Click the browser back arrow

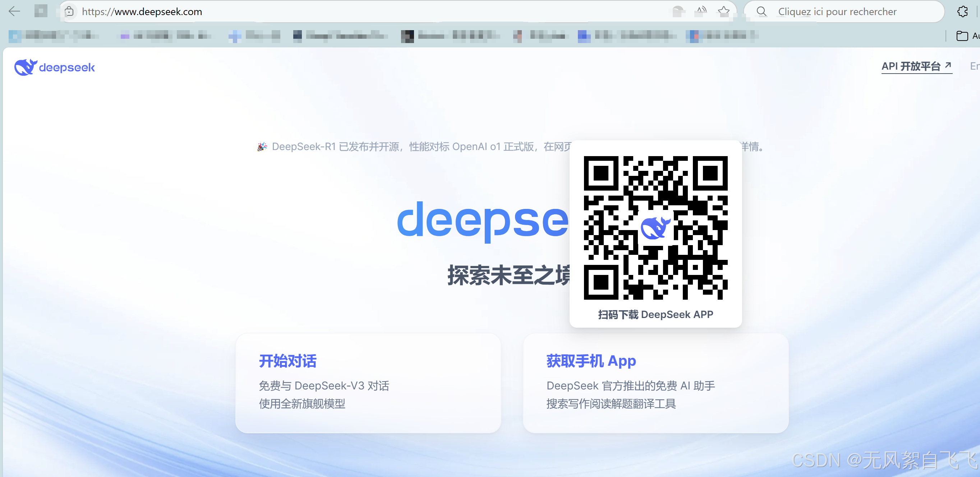pos(14,11)
